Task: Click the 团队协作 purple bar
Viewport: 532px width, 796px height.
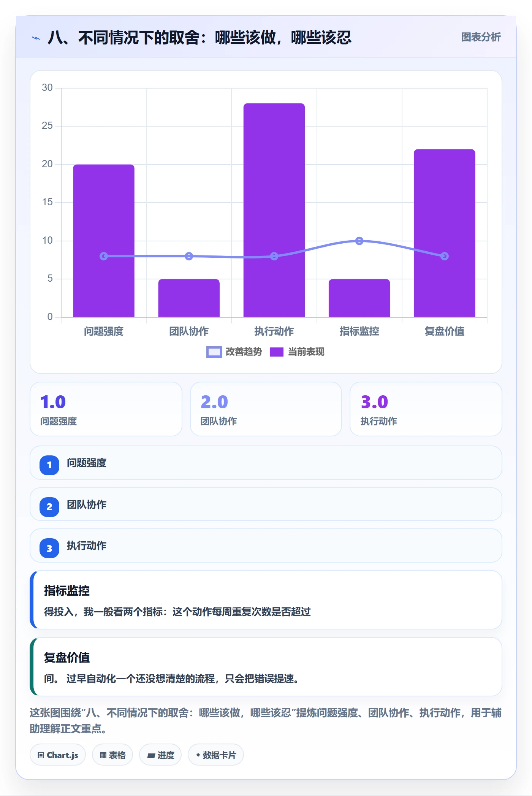Action: pyautogui.click(x=189, y=298)
